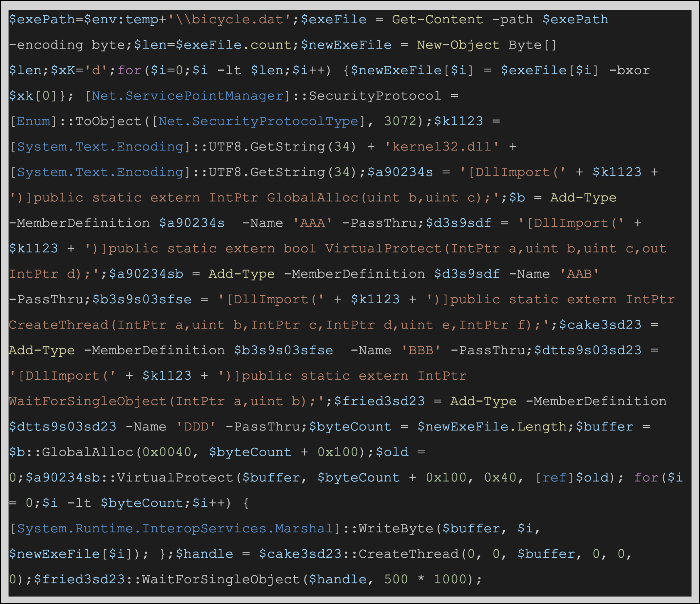Click the [Enum] type text

[33, 121]
